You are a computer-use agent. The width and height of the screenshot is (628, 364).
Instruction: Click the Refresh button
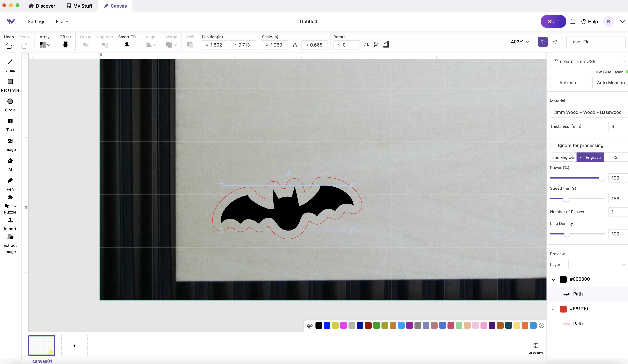pyautogui.click(x=567, y=83)
